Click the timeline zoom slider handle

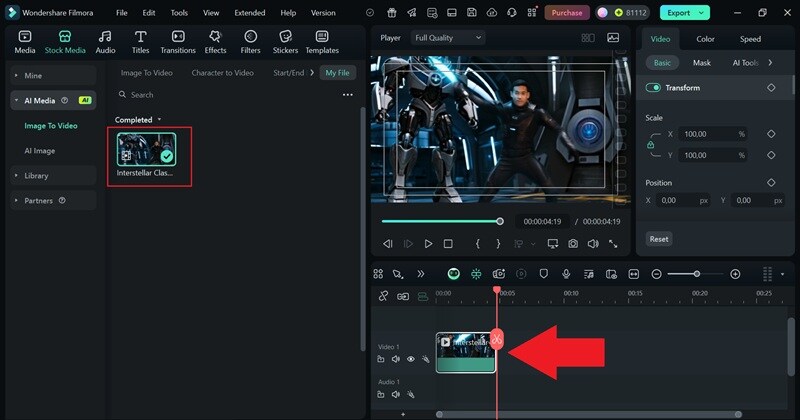[x=696, y=274]
